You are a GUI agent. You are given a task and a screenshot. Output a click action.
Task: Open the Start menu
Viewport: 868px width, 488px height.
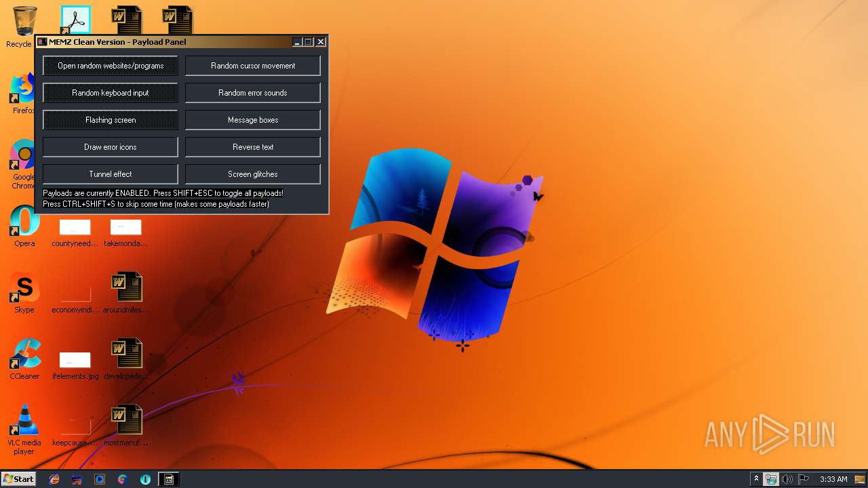[x=18, y=479]
